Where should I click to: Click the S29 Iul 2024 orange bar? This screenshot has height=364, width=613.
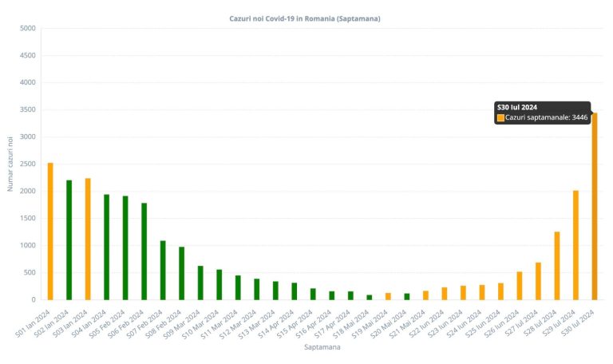coord(575,245)
